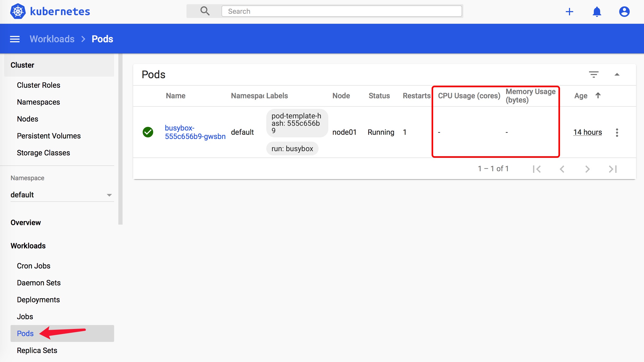Viewport: 644px width, 362px height.
Task: Open Storage Classes in sidebar
Action: coord(43,153)
